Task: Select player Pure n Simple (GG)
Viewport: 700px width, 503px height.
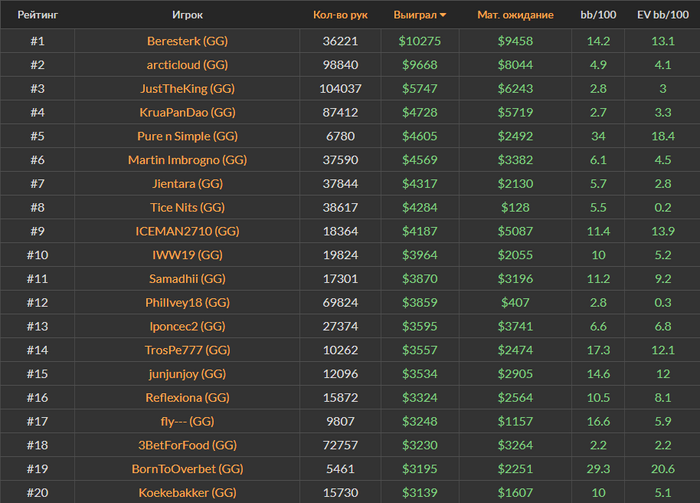Action: click(189, 136)
